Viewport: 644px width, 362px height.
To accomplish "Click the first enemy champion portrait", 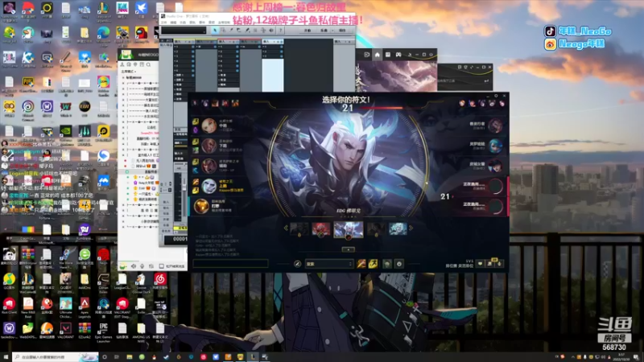I will coord(496,125).
